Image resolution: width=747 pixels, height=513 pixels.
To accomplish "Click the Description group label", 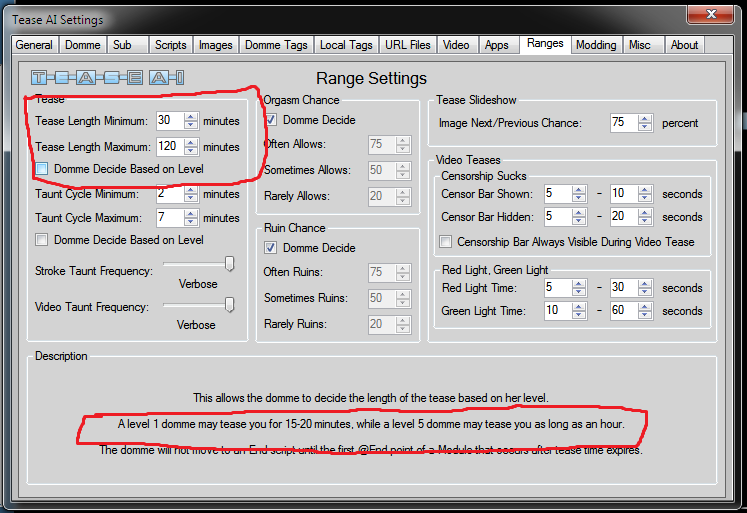I will (x=61, y=356).
